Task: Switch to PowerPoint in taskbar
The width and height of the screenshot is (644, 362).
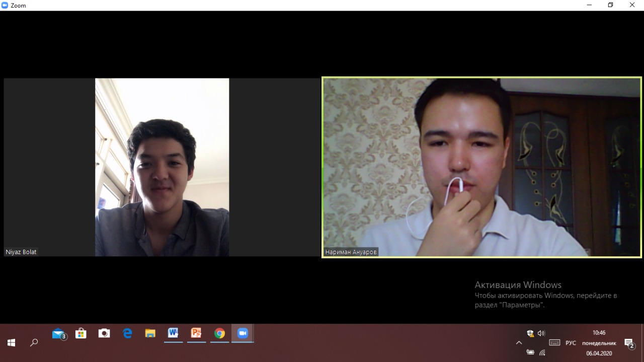Action: (196, 333)
